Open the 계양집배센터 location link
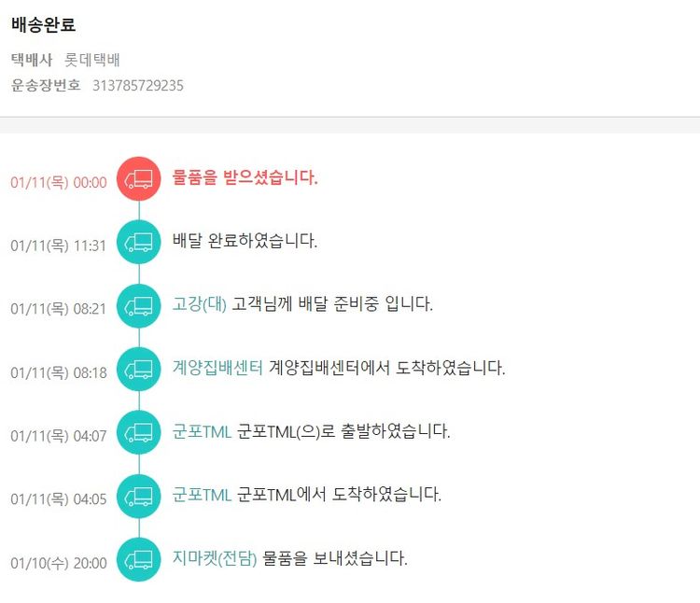Screen dimensions: 700x603 (218, 368)
